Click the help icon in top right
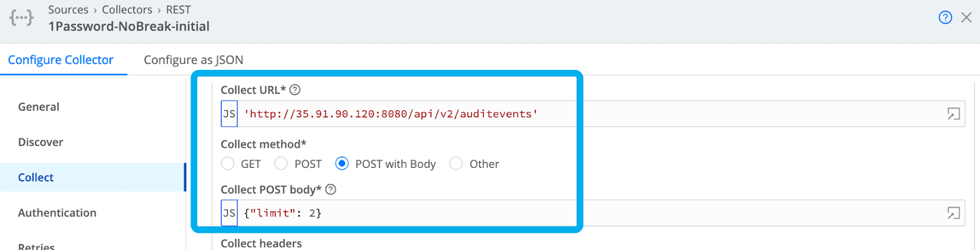 tap(945, 17)
